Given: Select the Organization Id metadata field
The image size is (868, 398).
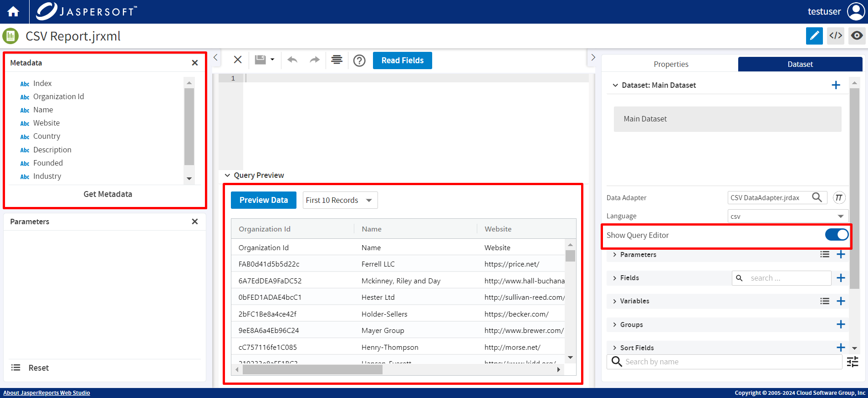Looking at the screenshot, I should pyautogui.click(x=58, y=96).
